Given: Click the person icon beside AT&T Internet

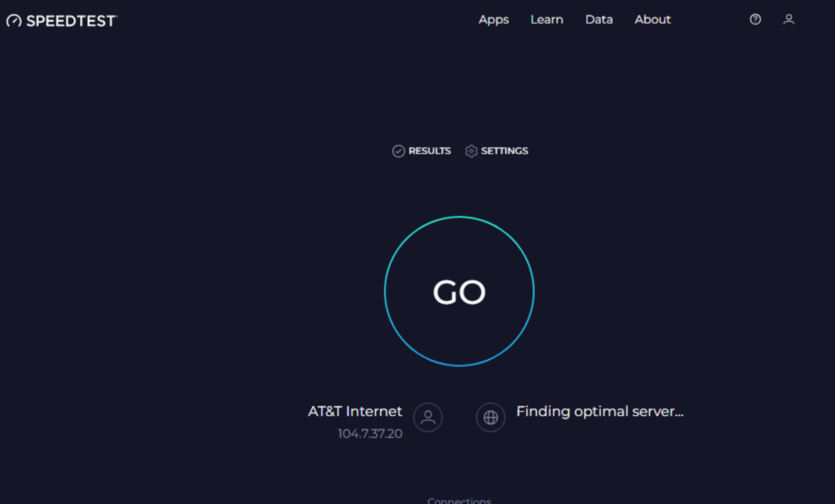Looking at the screenshot, I should coord(427,418).
